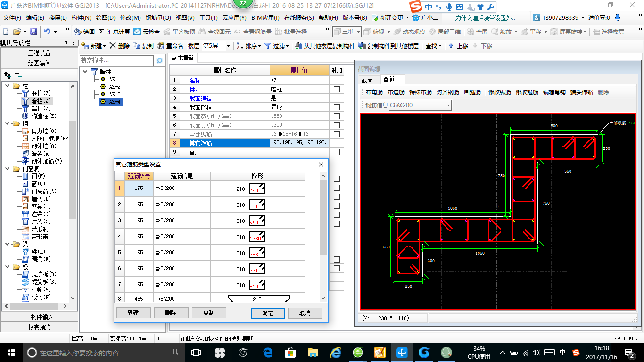The image size is (644, 362).
Task: Open 文件(F) menu
Action: coord(12,18)
